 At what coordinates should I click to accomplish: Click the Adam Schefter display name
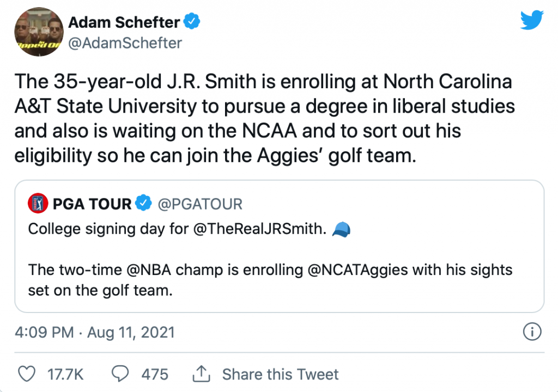click(124, 22)
